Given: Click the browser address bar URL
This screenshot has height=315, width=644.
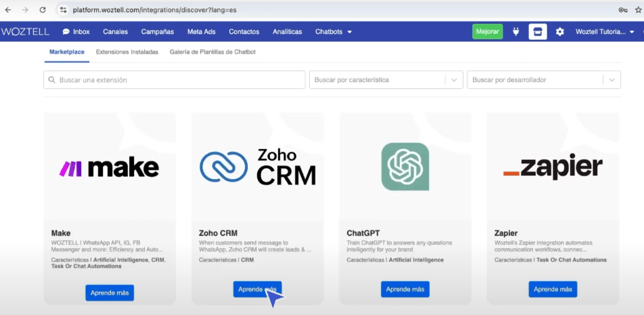Looking at the screenshot, I should tap(154, 10).
